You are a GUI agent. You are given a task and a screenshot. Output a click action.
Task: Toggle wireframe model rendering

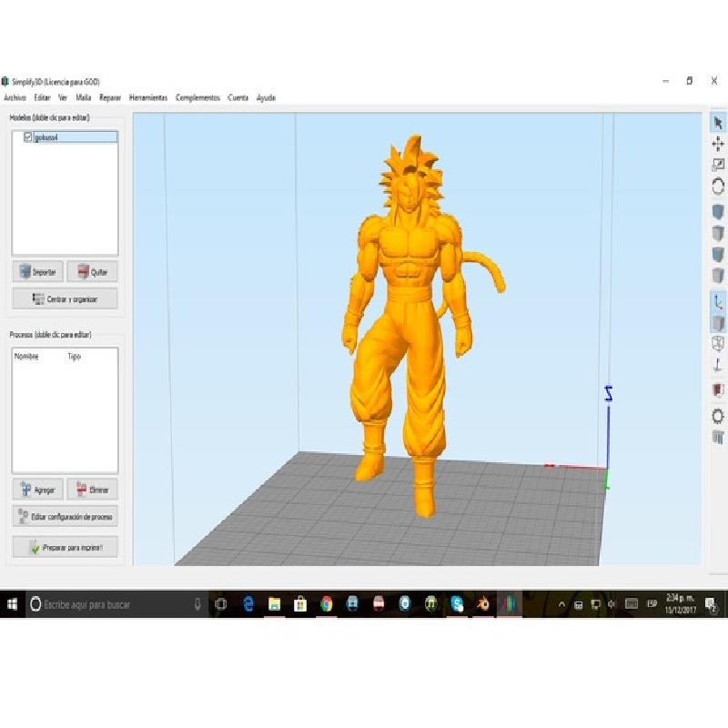pyautogui.click(x=718, y=344)
